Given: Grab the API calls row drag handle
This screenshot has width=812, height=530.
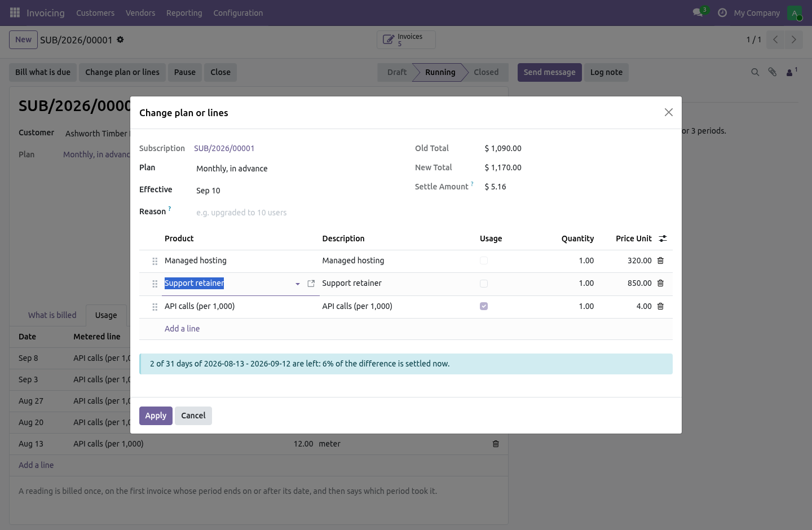Looking at the screenshot, I should click(155, 307).
